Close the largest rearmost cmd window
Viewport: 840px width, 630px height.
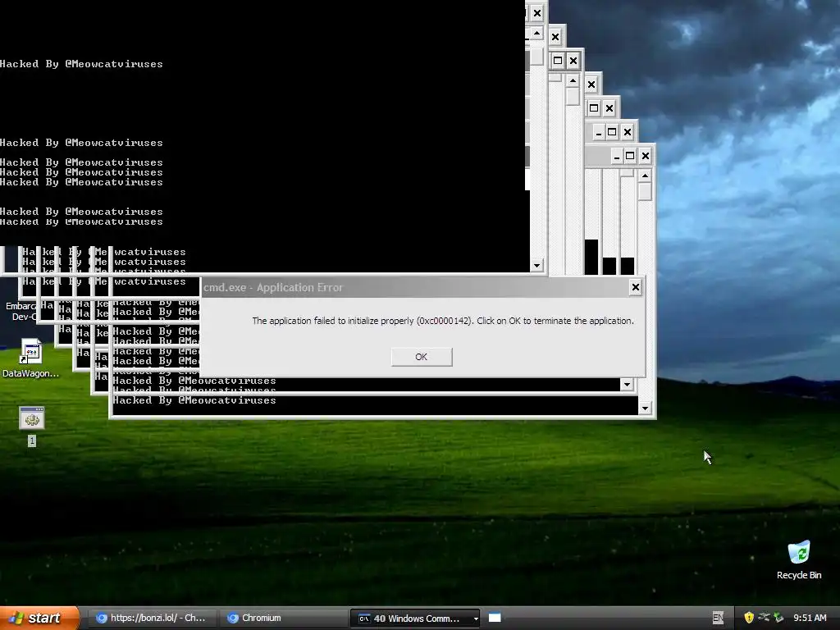(x=537, y=13)
